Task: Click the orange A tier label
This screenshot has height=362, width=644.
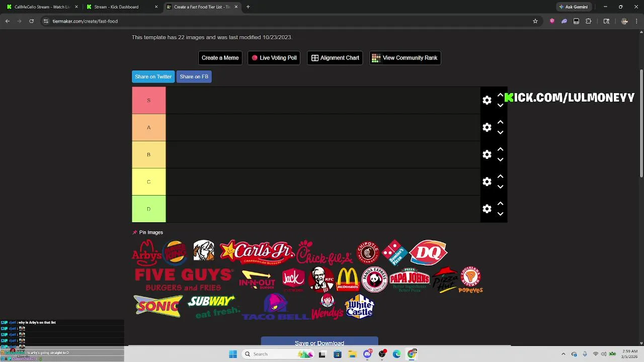Action: coord(149,127)
